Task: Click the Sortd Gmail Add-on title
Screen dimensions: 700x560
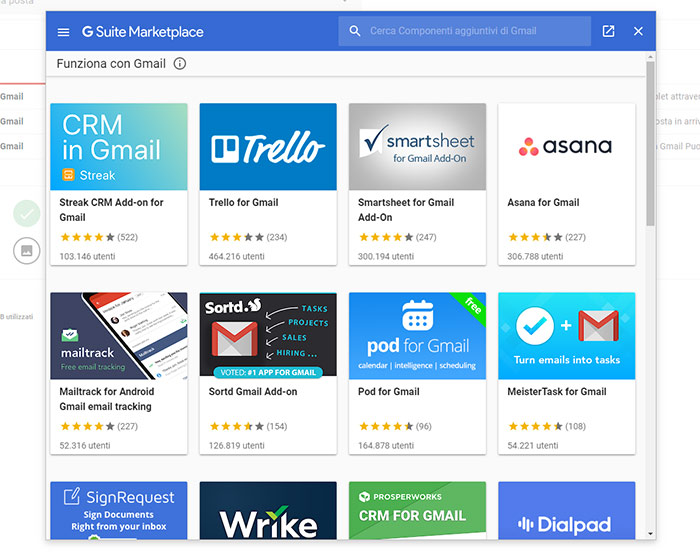Action: 253,392
